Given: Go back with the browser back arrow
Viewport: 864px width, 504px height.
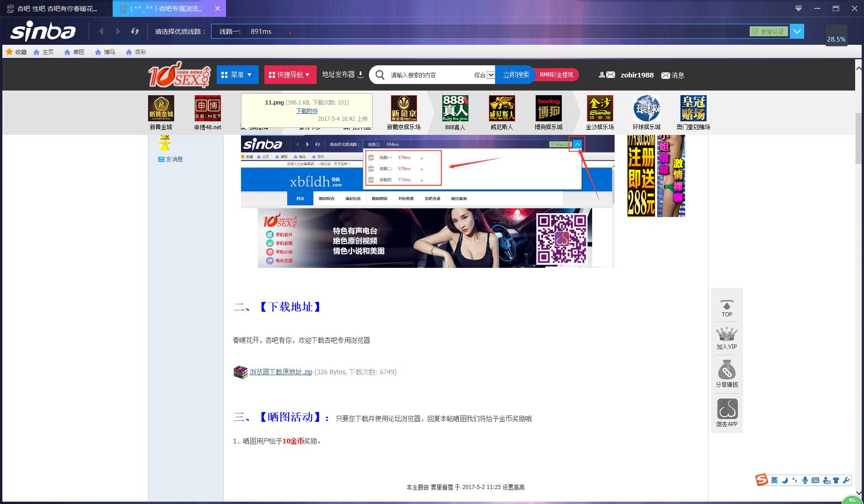Looking at the screenshot, I should [x=101, y=31].
